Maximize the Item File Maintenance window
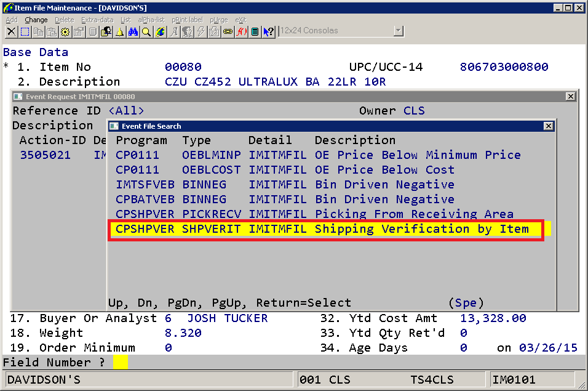The height and width of the screenshot is (391, 588). 568,7
